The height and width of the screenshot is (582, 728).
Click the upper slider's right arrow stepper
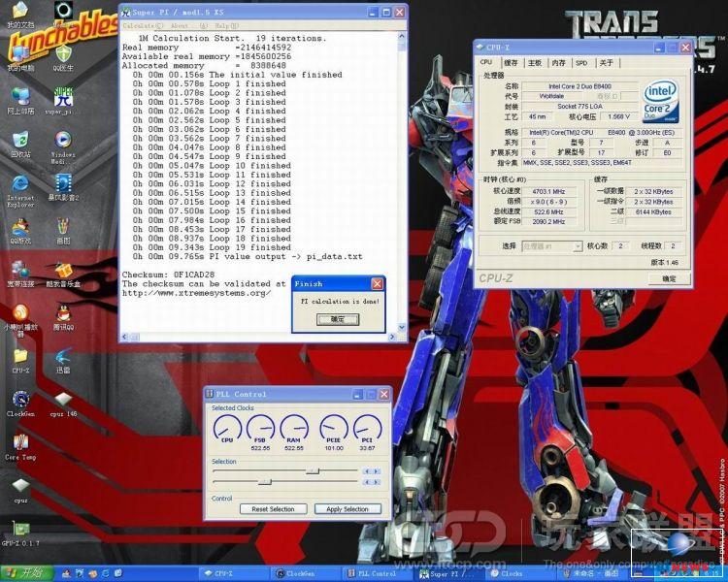pos(377,471)
